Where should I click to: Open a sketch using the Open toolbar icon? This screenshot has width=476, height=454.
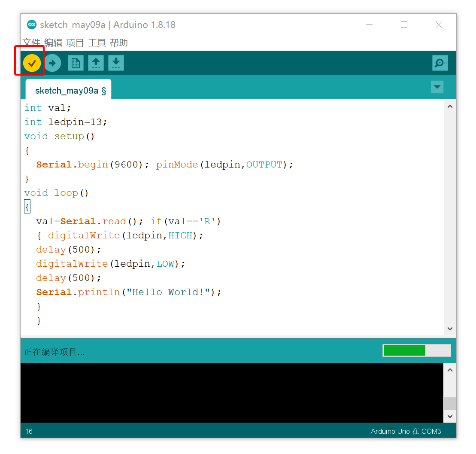click(96, 63)
